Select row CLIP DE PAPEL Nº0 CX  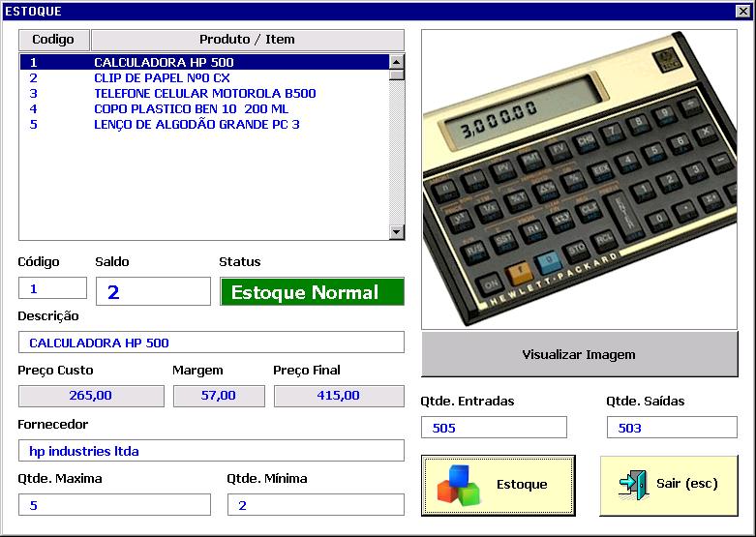204,78
